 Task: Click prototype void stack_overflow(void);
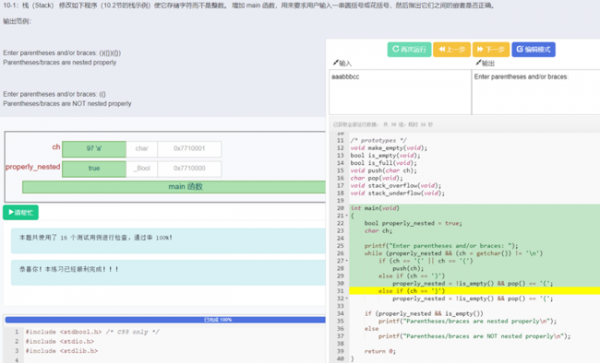click(396, 186)
